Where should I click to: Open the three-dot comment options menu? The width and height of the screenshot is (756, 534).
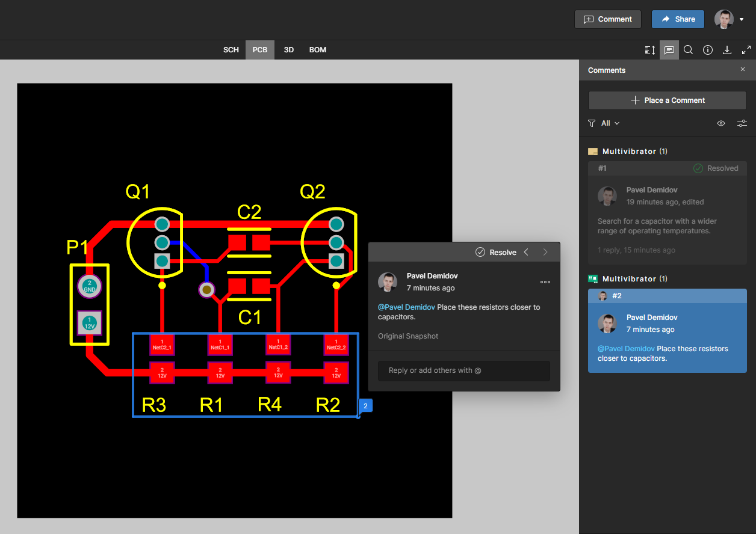coord(545,282)
